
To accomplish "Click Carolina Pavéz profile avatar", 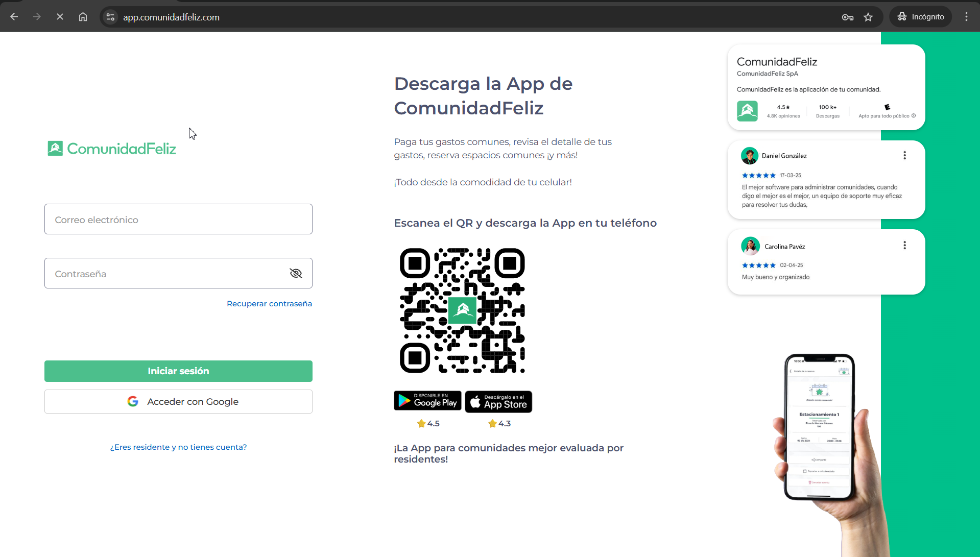I will click(750, 246).
